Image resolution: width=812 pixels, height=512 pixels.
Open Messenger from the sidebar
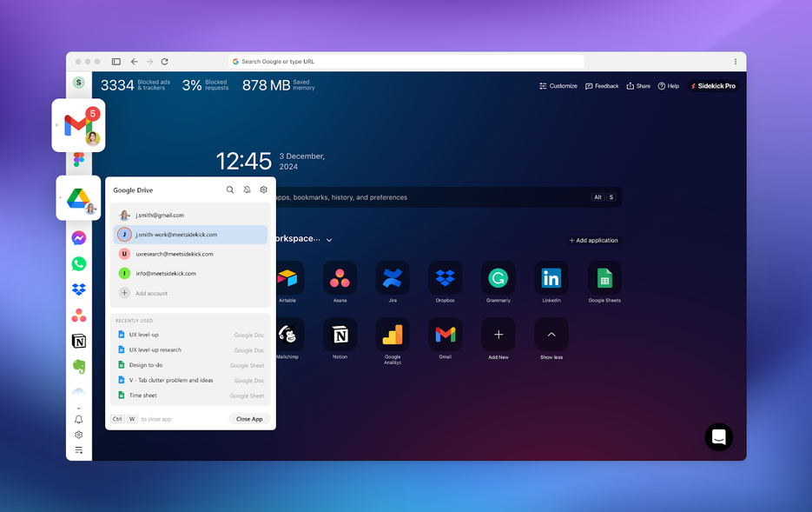tap(78, 236)
